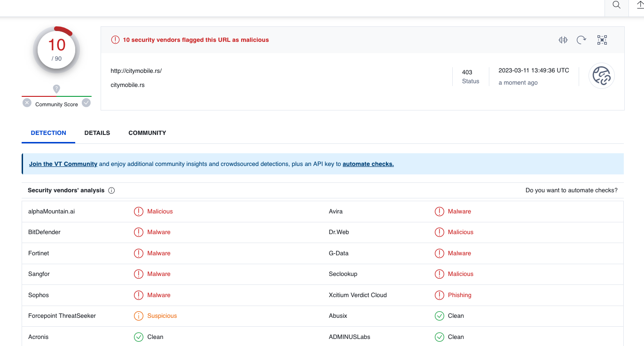Open the DETAILS tab
Screen dimensions: 644x346
pos(97,133)
